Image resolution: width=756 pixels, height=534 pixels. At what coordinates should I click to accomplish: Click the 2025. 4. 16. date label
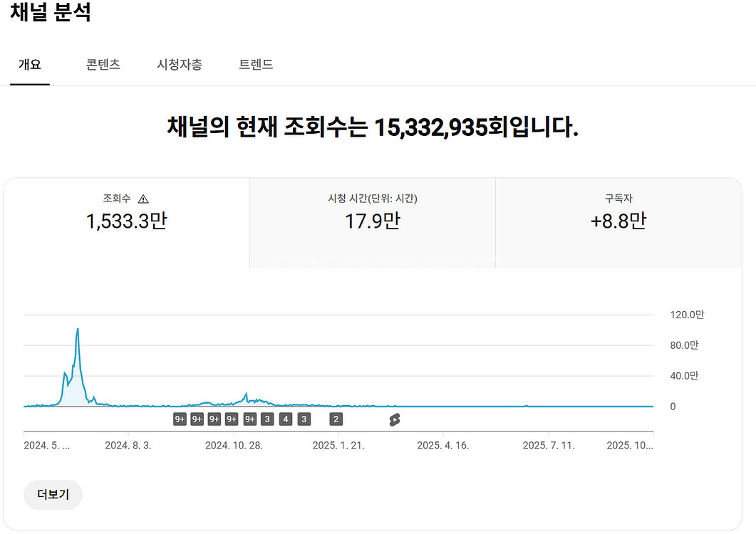point(445,446)
